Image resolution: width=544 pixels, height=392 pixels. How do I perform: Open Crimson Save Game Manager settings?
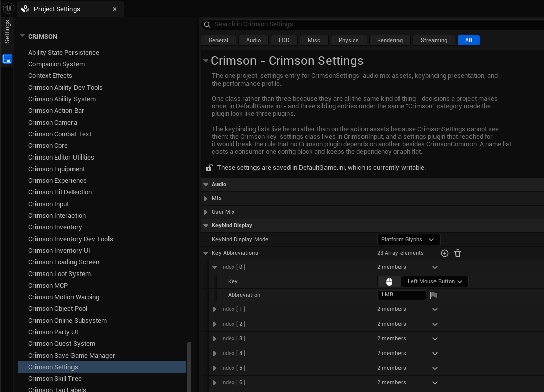(72, 356)
